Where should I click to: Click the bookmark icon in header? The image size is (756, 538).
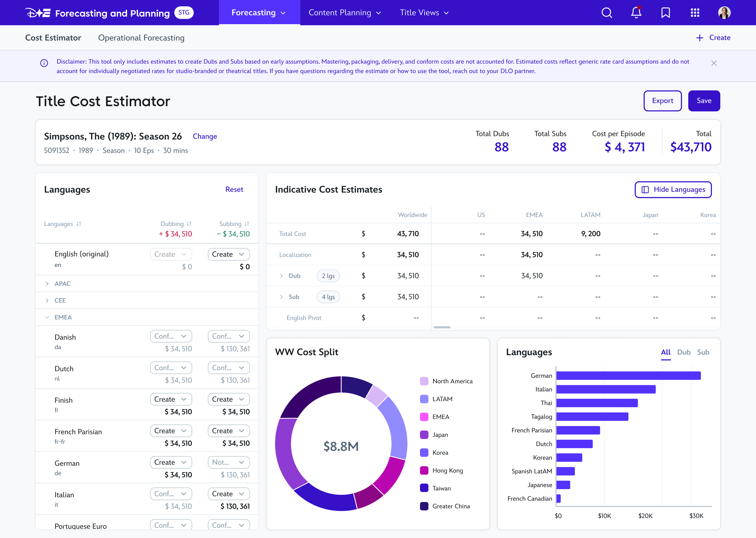tap(665, 13)
